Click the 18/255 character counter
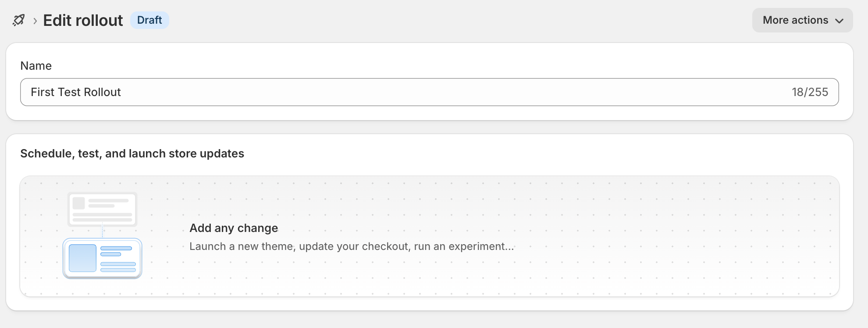 810,92
